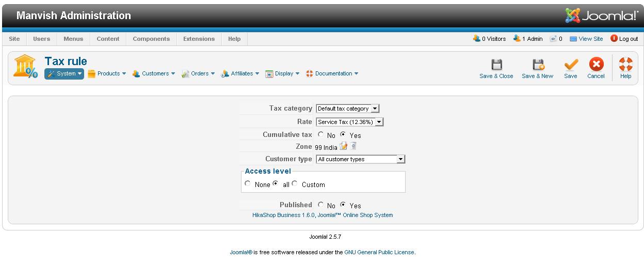Click the Tax rule heading
This screenshot has width=644, height=278.
tap(66, 61)
